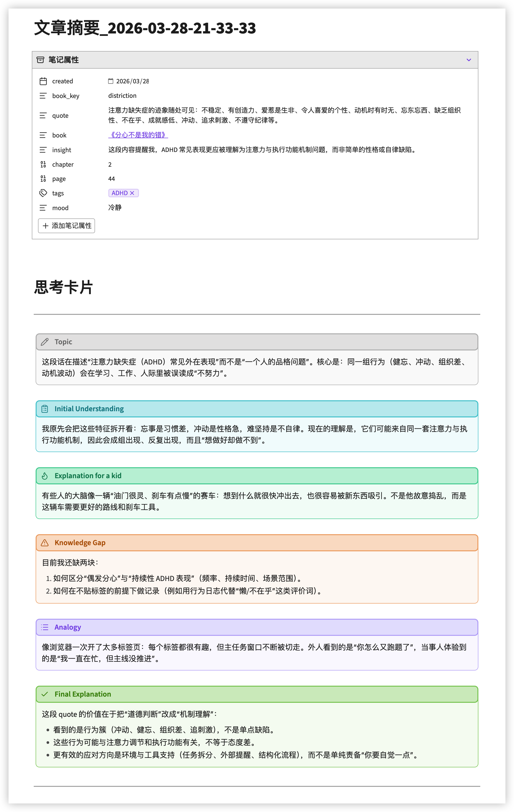Edit the mood value 冷静

pyautogui.click(x=115, y=208)
